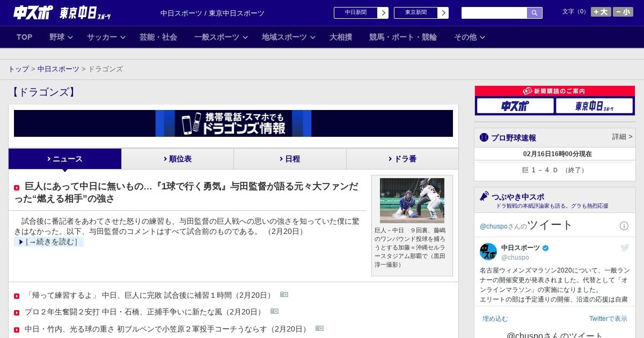Click the 携帯電話・スマホでもドラゴンズ情報 banner

pyautogui.click(x=233, y=123)
